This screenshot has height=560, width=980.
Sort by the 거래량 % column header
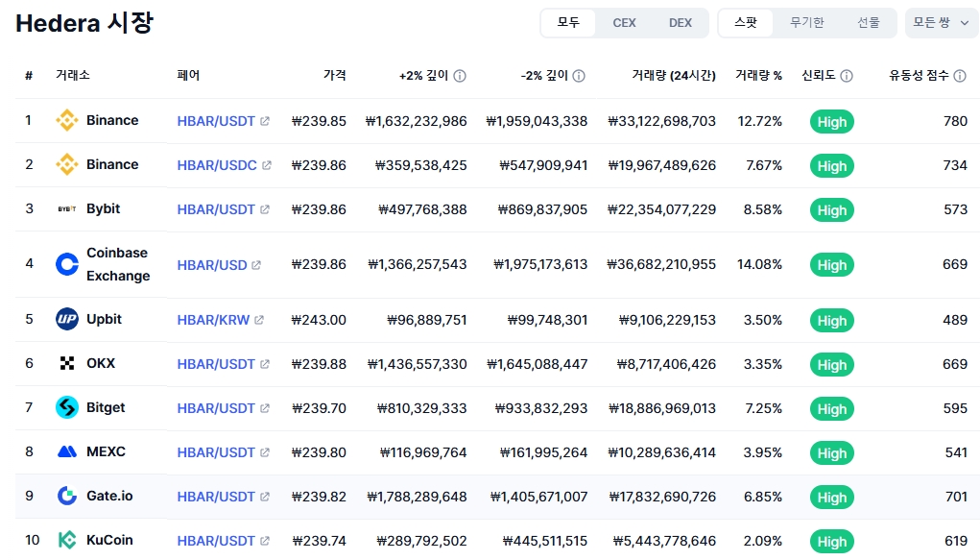[758, 76]
